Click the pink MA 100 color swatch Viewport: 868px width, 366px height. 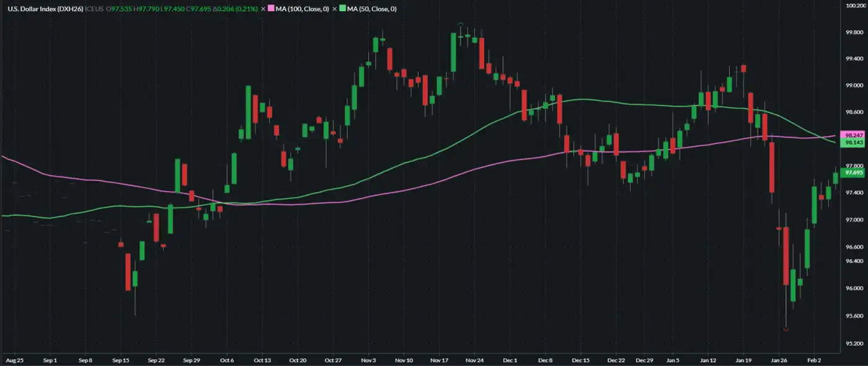tap(271, 9)
